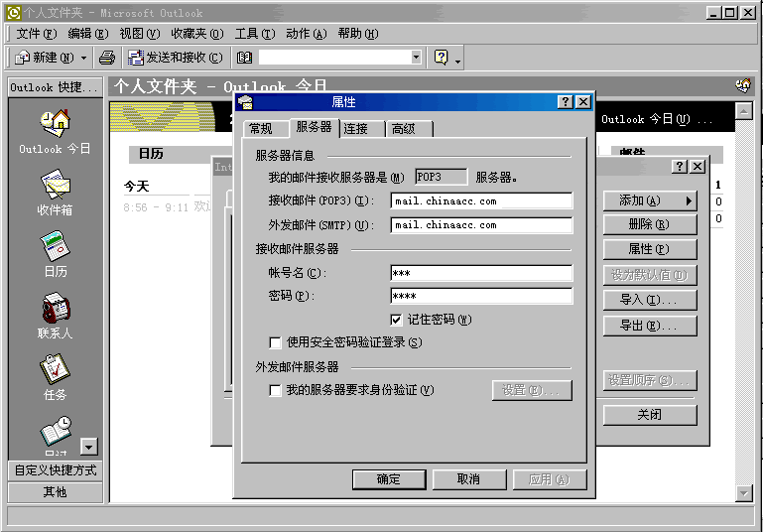Click the Print toolbar icon
763x532 pixels.
(107, 58)
